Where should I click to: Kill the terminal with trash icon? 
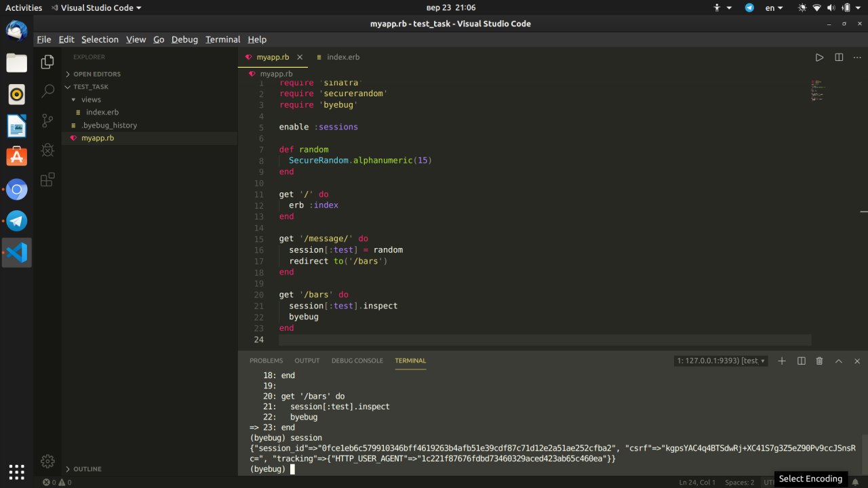[x=819, y=361]
